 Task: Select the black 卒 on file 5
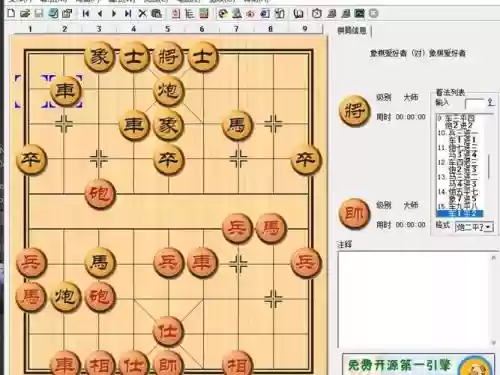[x=168, y=160]
